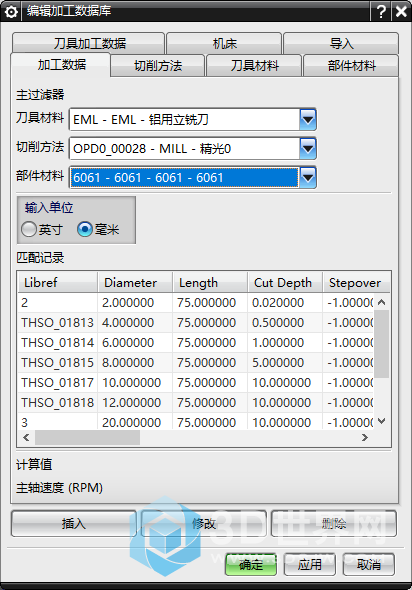Select the 英寸 (inch) radio button
Viewport: 412px width, 590px height.
29,229
